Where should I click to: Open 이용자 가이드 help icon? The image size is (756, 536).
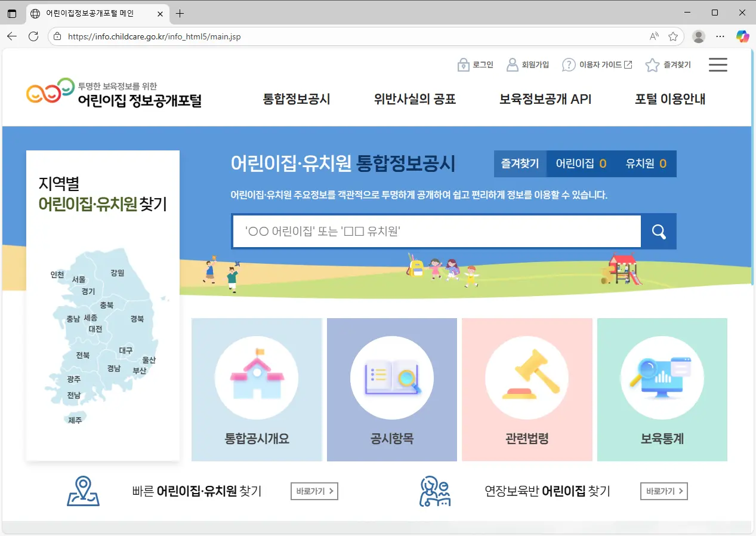click(x=569, y=65)
